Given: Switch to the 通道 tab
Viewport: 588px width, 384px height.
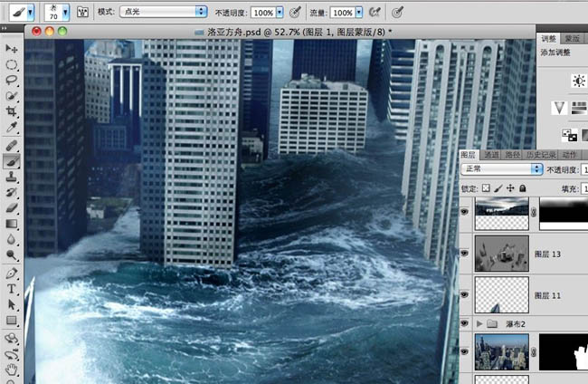Looking at the screenshot, I should [491, 155].
